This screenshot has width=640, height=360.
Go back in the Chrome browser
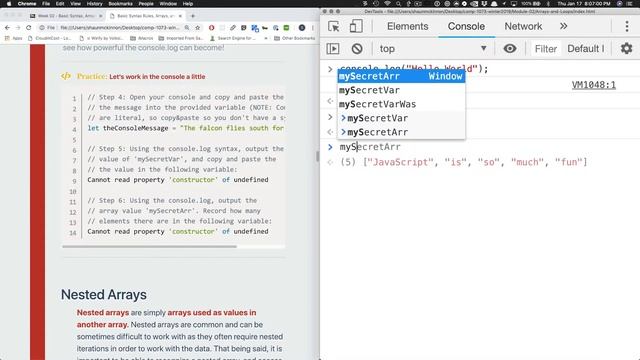pyautogui.click(x=7, y=28)
